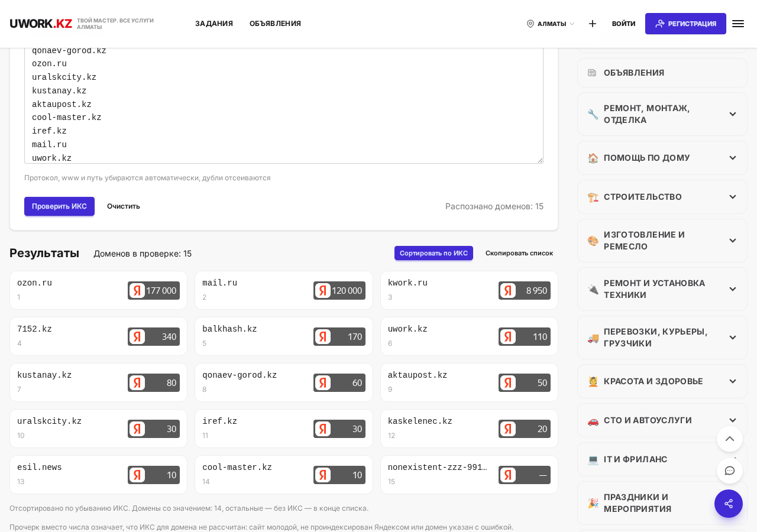Expand the Изготовление и ремесло category

[732, 241]
